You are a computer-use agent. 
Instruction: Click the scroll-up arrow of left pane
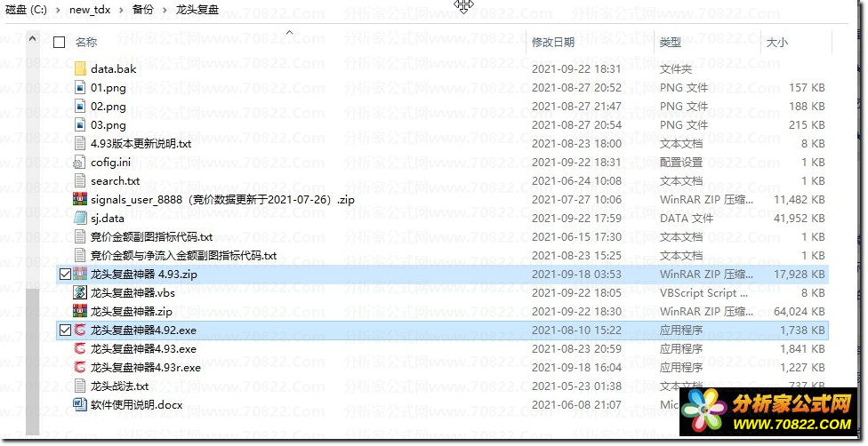[33, 39]
